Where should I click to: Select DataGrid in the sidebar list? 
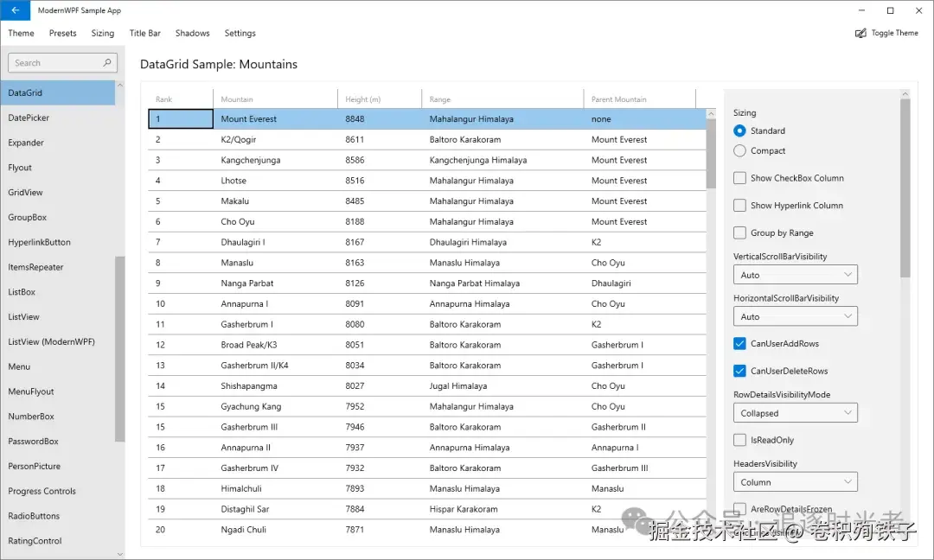[58, 92]
